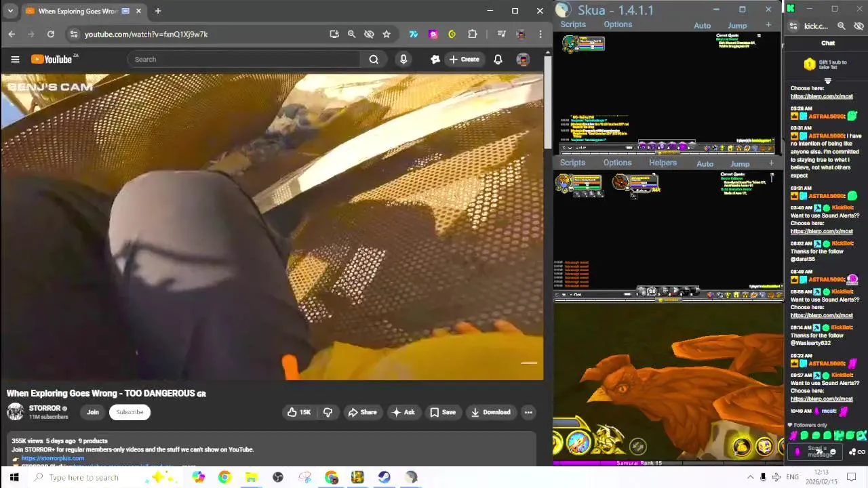Click the Download video button
868x488 pixels.
pyautogui.click(x=490, y=412)
